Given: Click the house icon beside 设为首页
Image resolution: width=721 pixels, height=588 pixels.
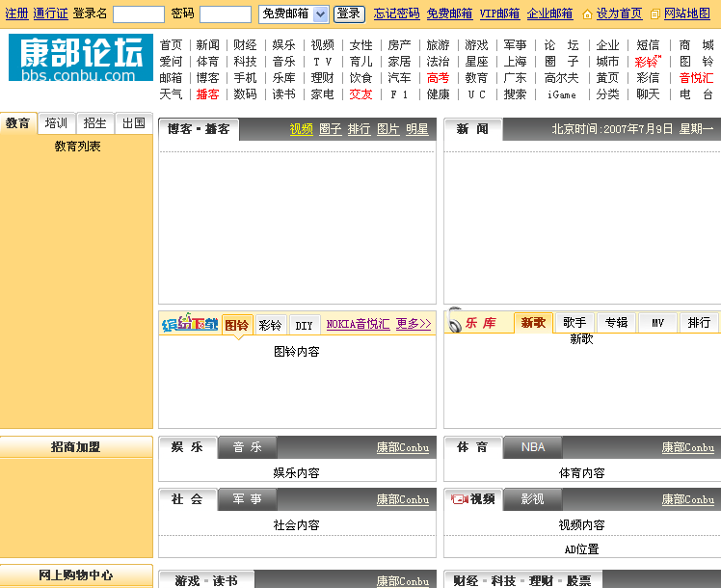Looking at the screenshot, I should [x=587, y=14].
